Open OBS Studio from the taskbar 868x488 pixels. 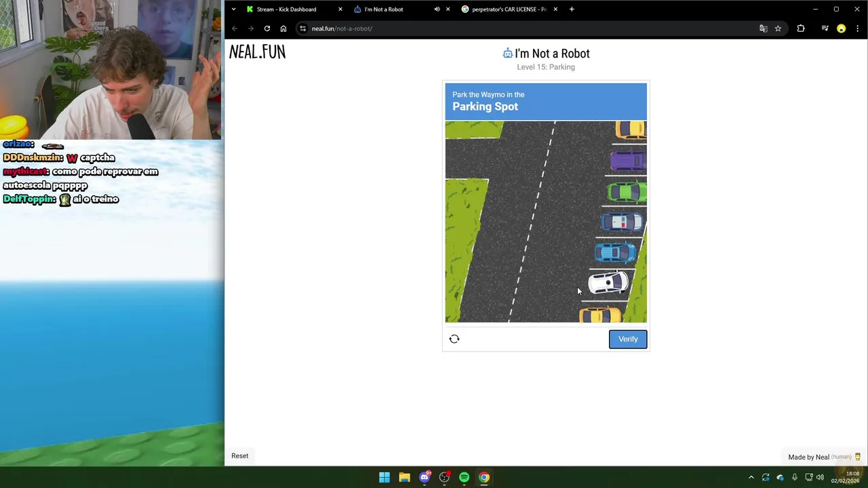point(444,477)
